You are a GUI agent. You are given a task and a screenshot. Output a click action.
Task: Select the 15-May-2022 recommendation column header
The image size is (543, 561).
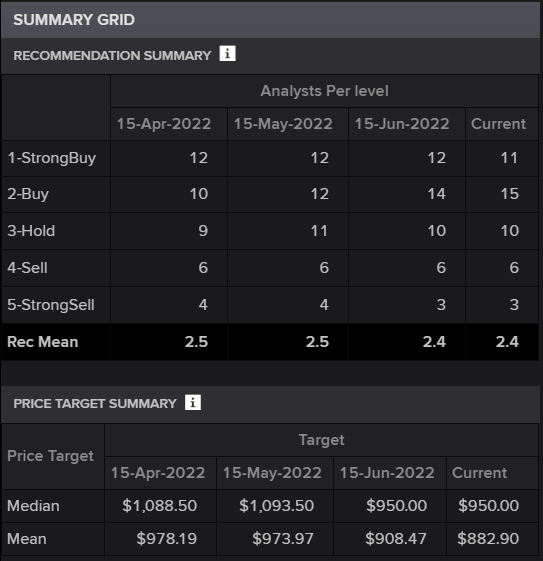tap(283, 124)
